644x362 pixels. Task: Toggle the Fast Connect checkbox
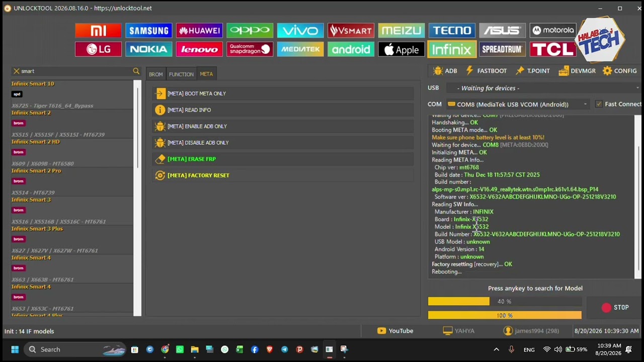tap(598, 104)
